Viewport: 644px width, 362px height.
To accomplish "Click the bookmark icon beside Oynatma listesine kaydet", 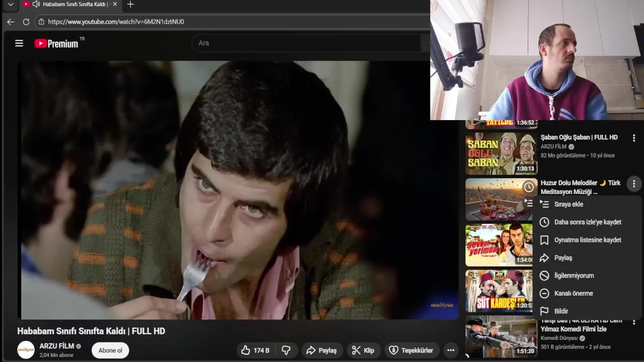I will 544,240.
